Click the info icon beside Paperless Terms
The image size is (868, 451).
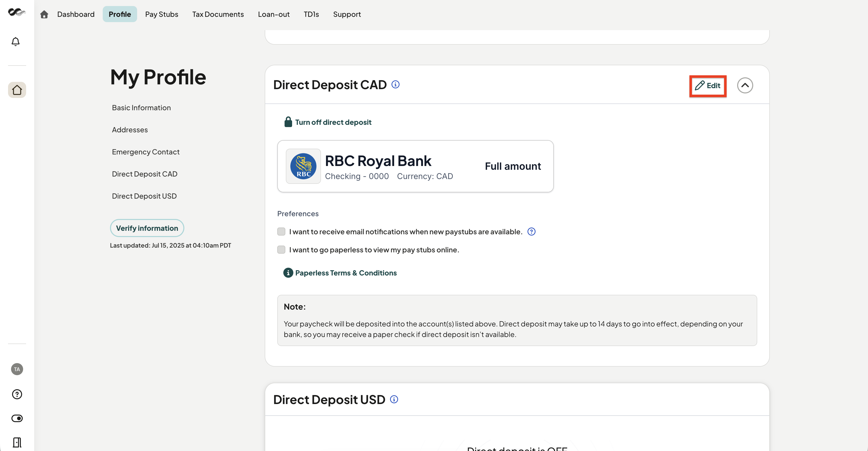[288, 273]
